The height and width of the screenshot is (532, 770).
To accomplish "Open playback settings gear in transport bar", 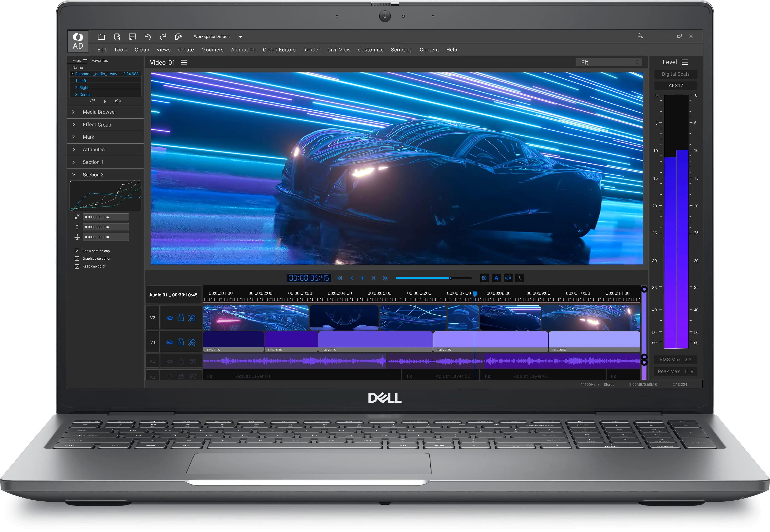I will (x=484, y=278).
